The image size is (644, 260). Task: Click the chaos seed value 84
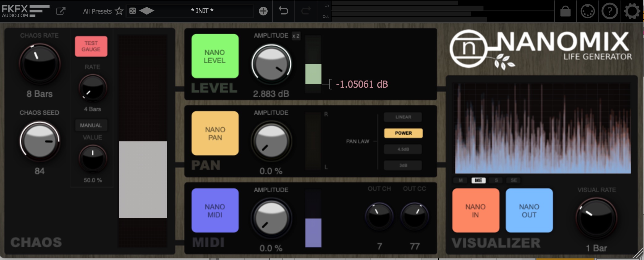pos(40,171)
